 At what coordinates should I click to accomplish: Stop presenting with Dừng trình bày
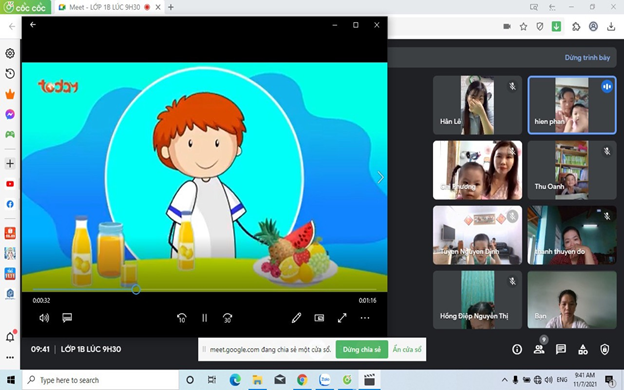(x=587, y=58)
